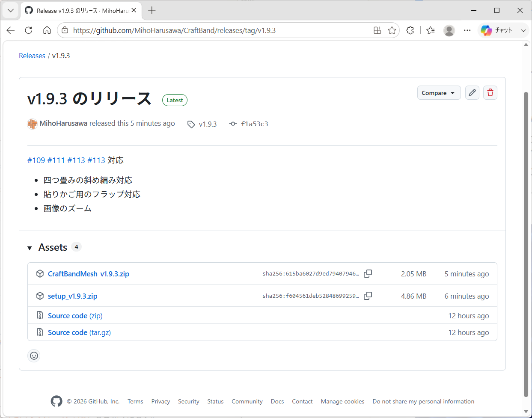
Task: Open the Compare dropdown
Action: coord(439,93)
